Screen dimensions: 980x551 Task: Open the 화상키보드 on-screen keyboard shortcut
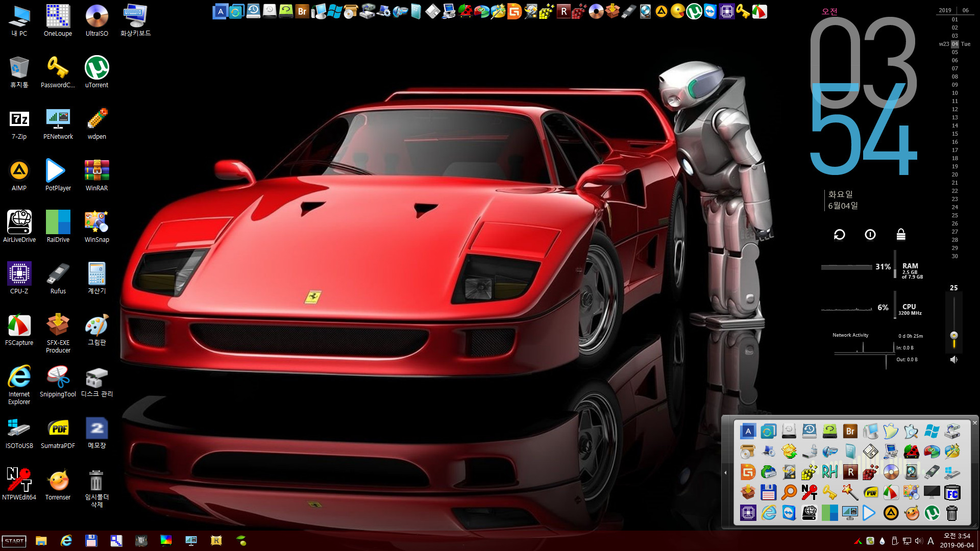135,21
